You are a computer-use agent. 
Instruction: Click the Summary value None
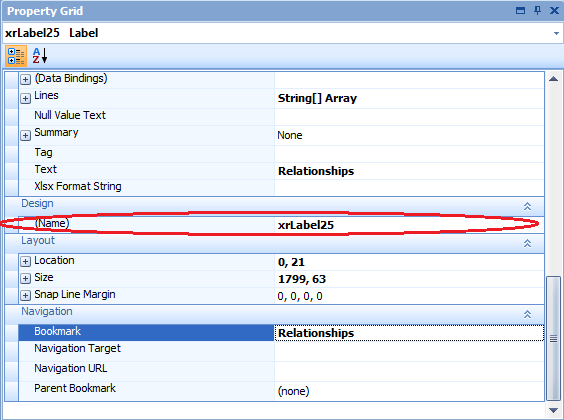(x=409, y=135)
